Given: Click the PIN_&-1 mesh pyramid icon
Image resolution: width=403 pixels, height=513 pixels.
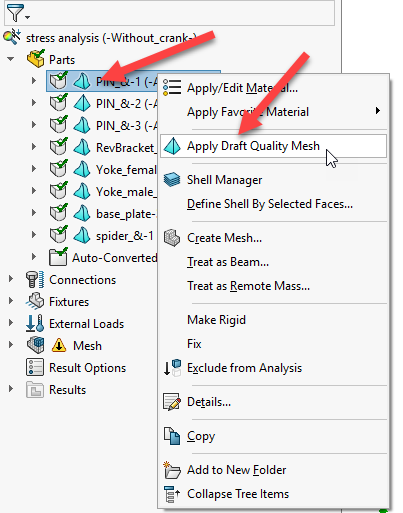Looking at the screenshot, I should [x=82, y=81].
